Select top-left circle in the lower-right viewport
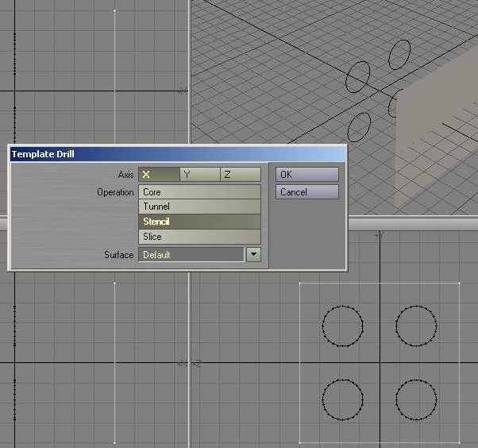The height and width of the screenshot is (448, 478). point(343,307)
